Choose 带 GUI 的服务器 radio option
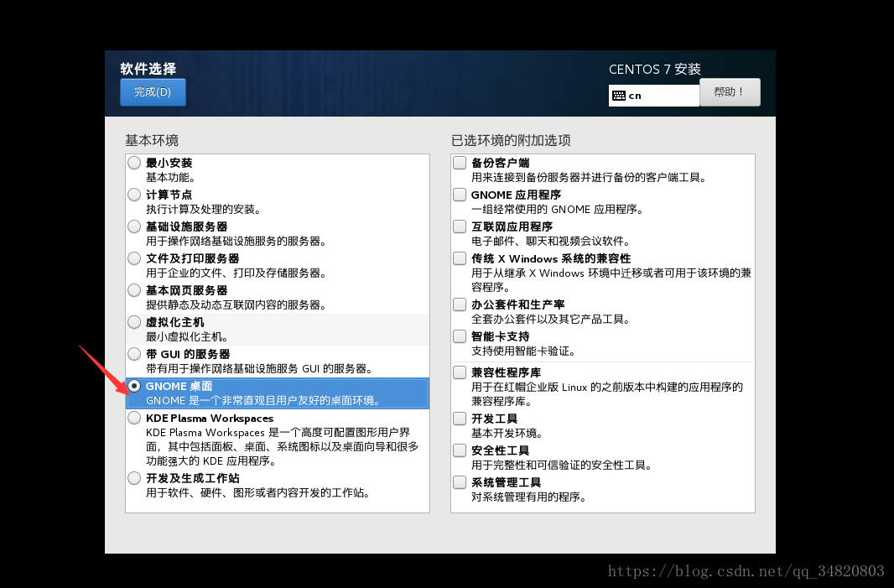Image resolution: width=894 pixels, height=588 pixels. (134, 354)
